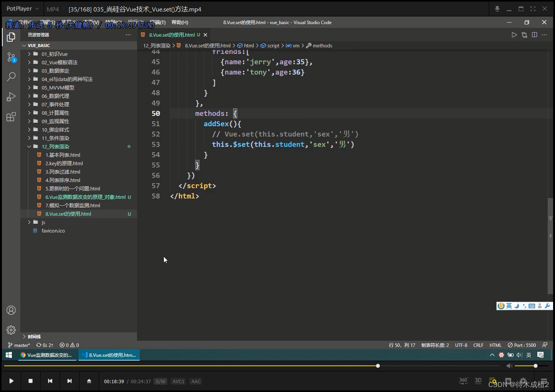555x392 pixels.
Task: Toggle the PotPlayer 3D mode
Action: pos(478,381)
